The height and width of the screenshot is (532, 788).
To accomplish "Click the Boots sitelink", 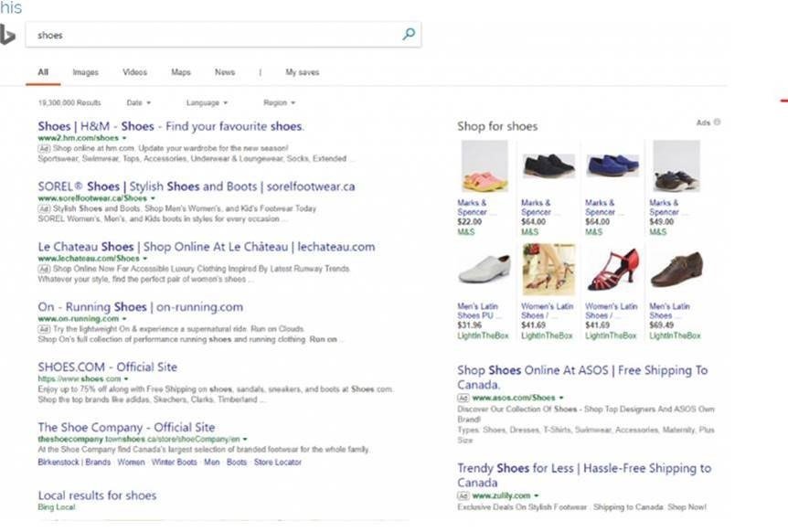I will [237, 462].
